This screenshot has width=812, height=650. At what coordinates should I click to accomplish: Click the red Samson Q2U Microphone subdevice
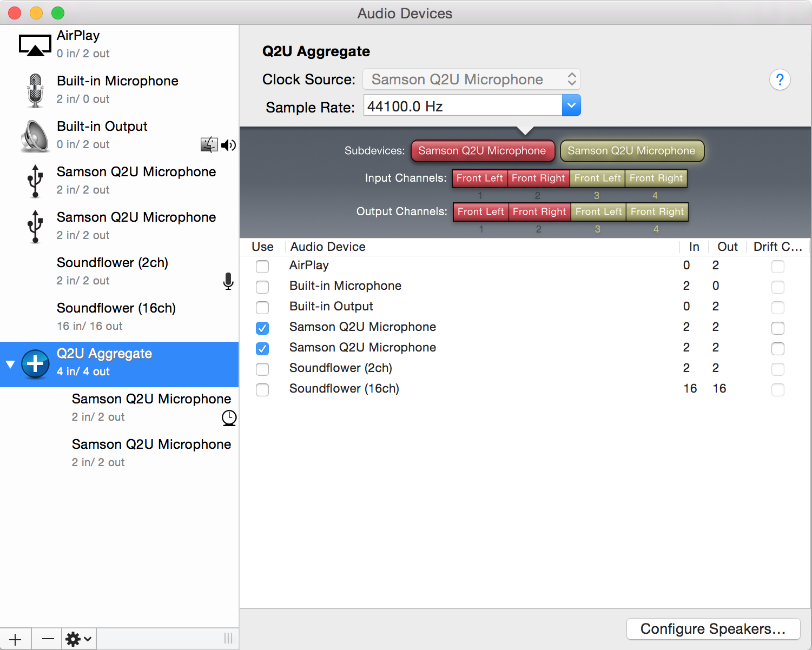(x=482, y=151)
